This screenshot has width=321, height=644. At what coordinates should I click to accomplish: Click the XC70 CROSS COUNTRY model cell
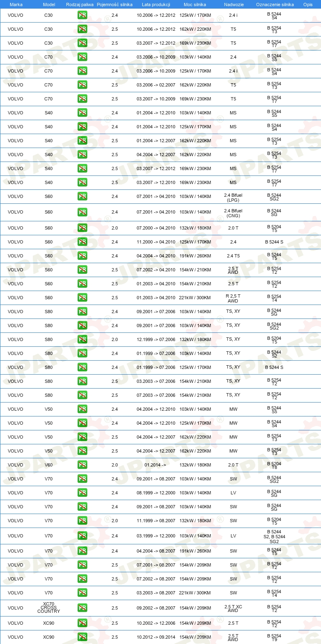[x=48, y=608]
